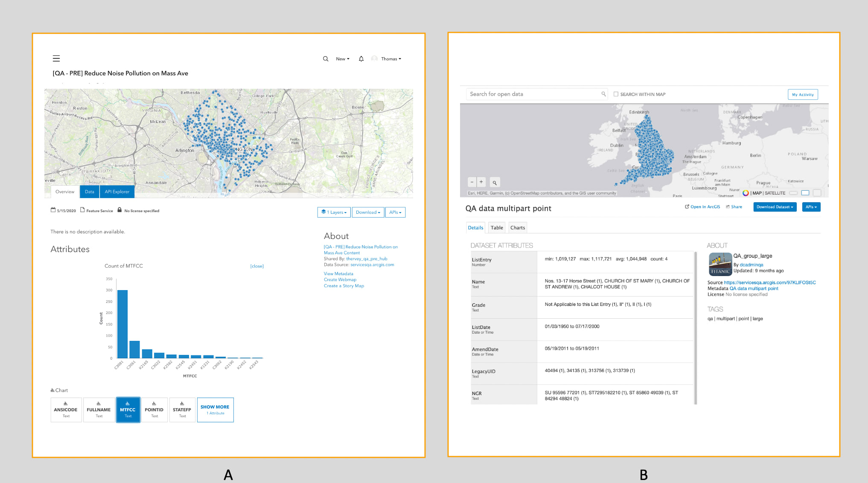Click the Titanic group thumbnail
868x483 pixels.
pyautogui.click(x=720, y=264)
